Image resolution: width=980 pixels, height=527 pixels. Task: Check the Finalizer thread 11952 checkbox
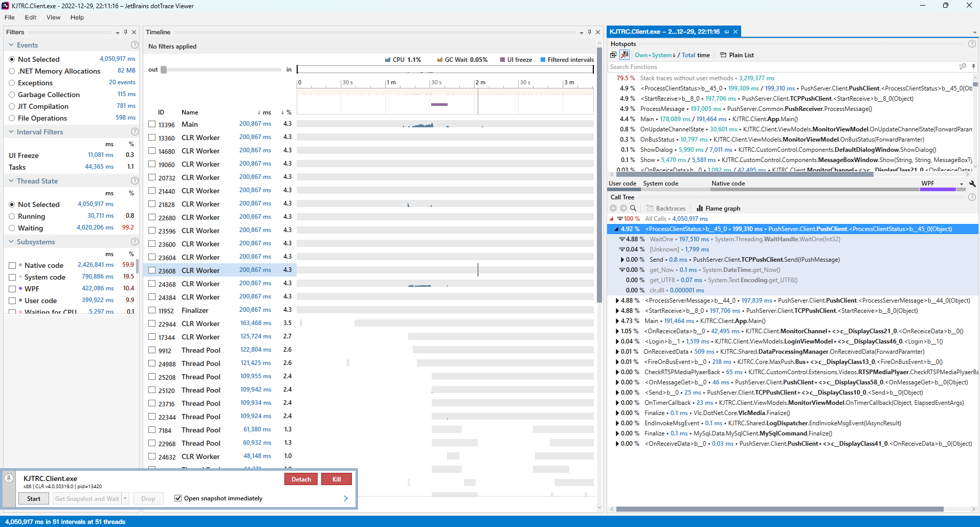pos(152,310)
